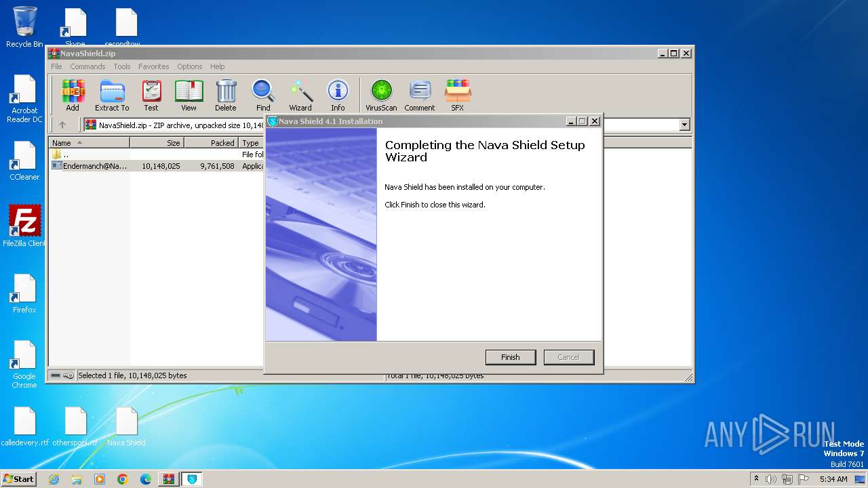The width and height of the screenshot is (868, 488).
Task: Select Acrobat Reader DC desktop shortcut
Action: click(24, 99)
